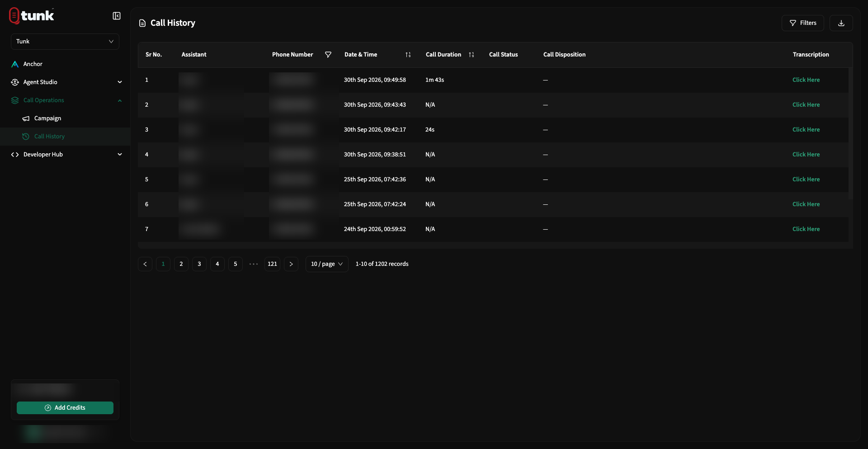
Task: Click duration value 24s
Action: (430, 130)
